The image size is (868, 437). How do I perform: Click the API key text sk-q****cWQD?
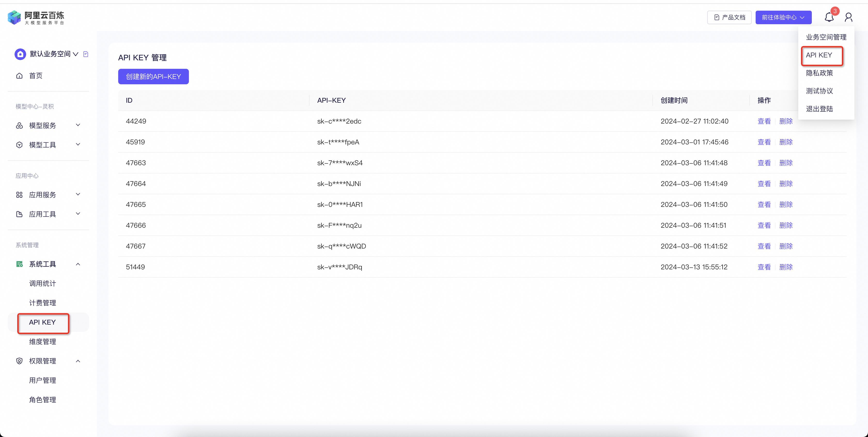click(341, 246)
